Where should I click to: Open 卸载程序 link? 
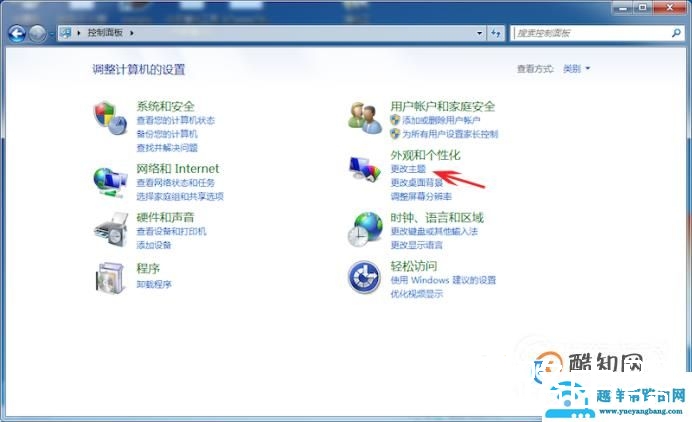154,284
